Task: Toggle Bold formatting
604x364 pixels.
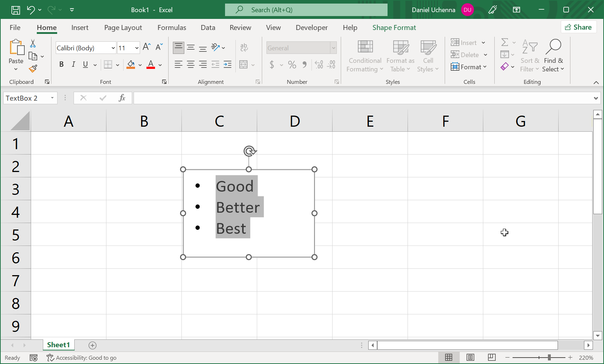Action: 61,65
